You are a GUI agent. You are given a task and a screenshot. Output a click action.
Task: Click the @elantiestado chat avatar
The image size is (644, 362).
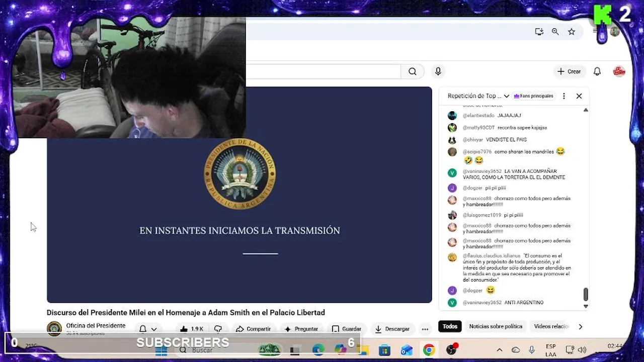click(452, 116)
